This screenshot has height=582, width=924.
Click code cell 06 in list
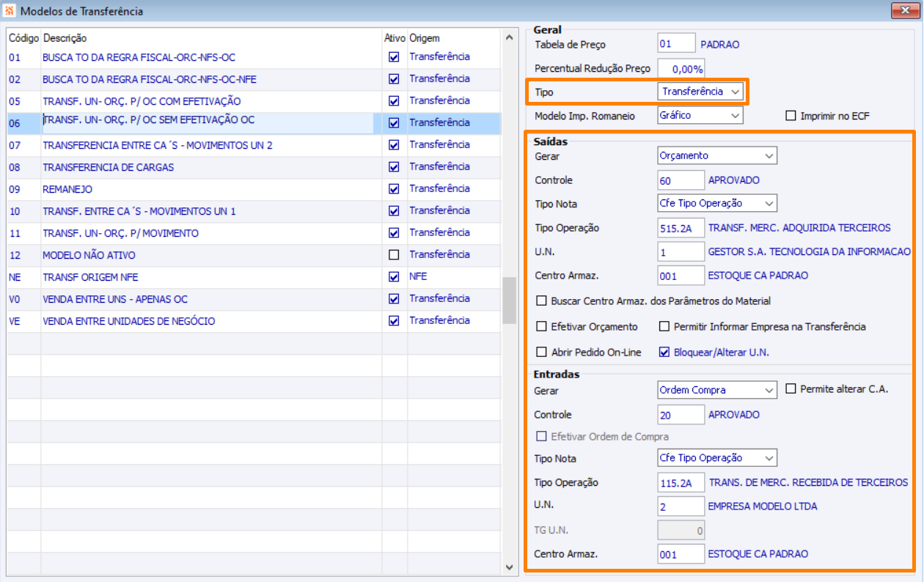[23, 123]
